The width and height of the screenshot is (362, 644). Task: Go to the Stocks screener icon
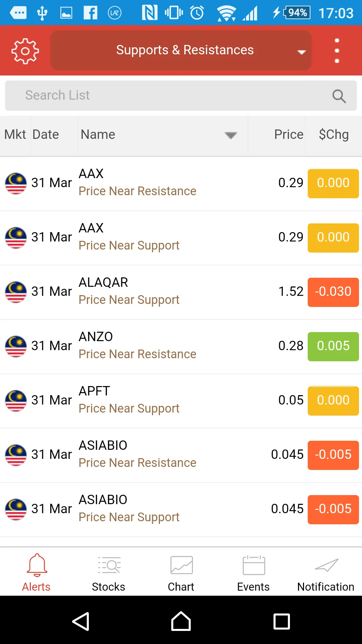pyautogui.click(x=109, y=572)
